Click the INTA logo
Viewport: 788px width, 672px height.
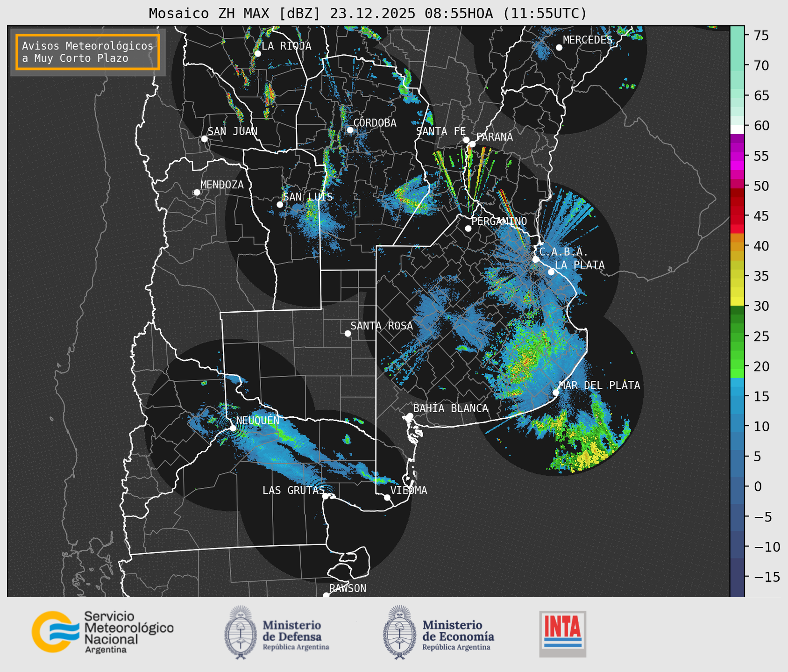(x=562, y=634)
